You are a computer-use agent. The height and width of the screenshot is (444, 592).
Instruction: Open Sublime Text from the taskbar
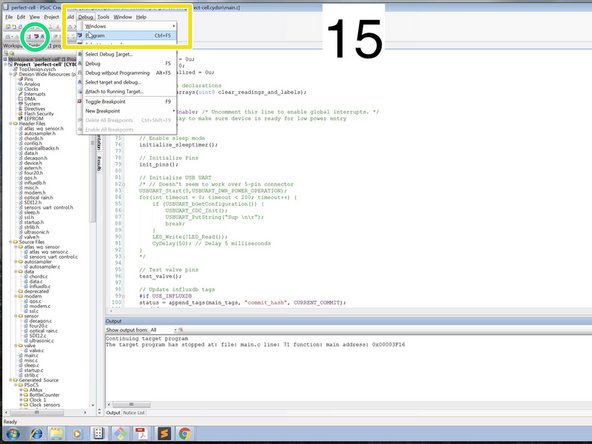[164, 434]
